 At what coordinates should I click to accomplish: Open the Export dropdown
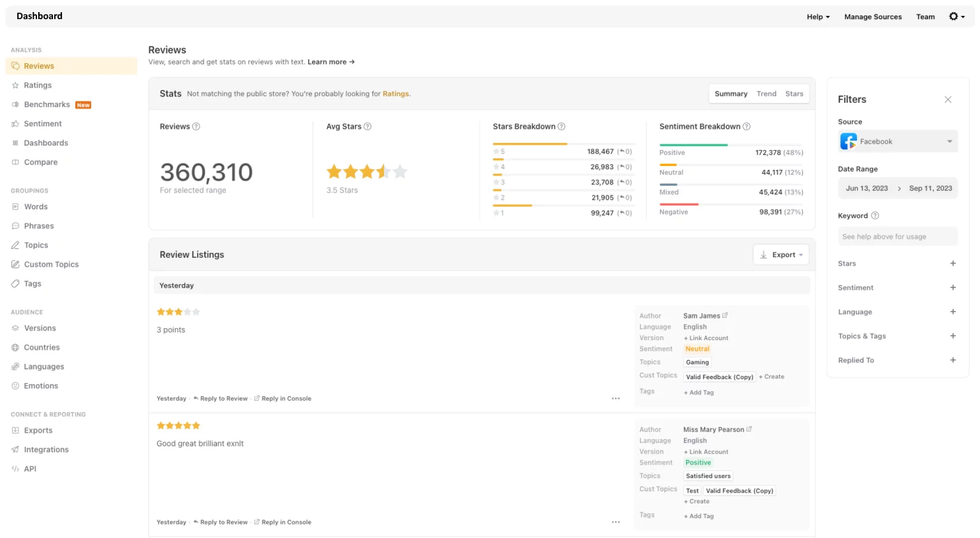pos(781,255)
